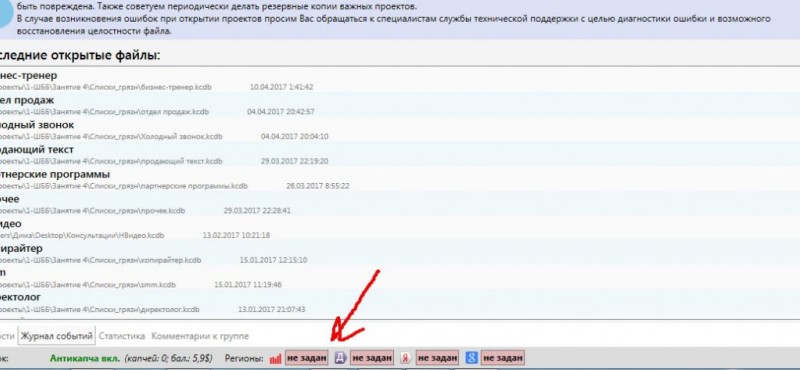Set the region next to the Direct 'Д' icon
800x370 pixels.
pyautogui.click(x=372, y=358)
